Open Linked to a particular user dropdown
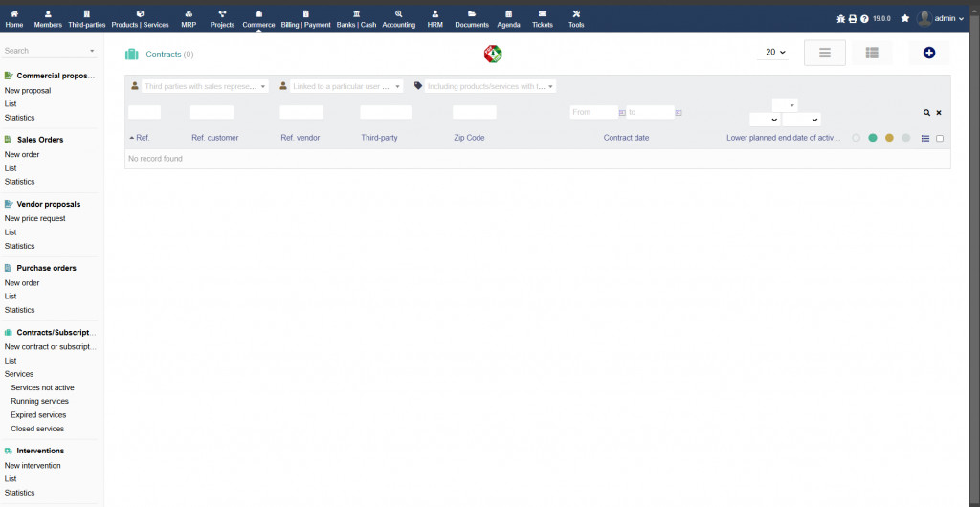This screenshot has width=980, height=507. [x=346, y=86]
